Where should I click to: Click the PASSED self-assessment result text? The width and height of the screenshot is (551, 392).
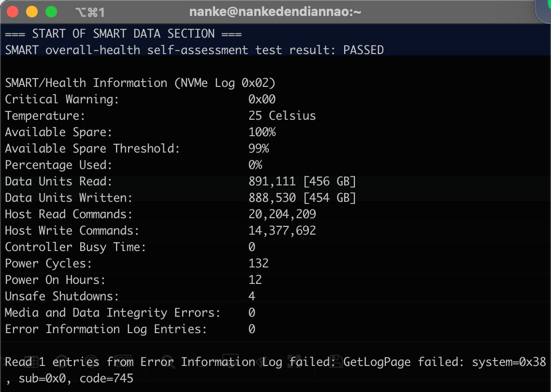(x=363, y=50)
